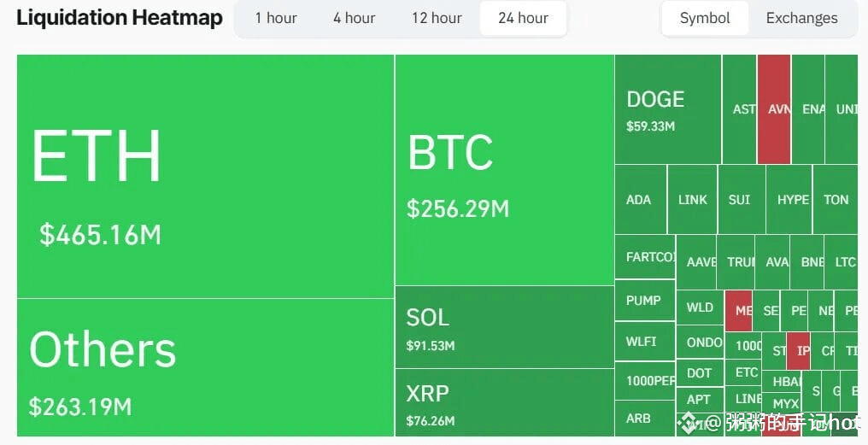The width and height of the screenshot is (868, 445).
Task: Open the ADA heatmap tile
Action: pyautogui.click(x=641, y=199)
